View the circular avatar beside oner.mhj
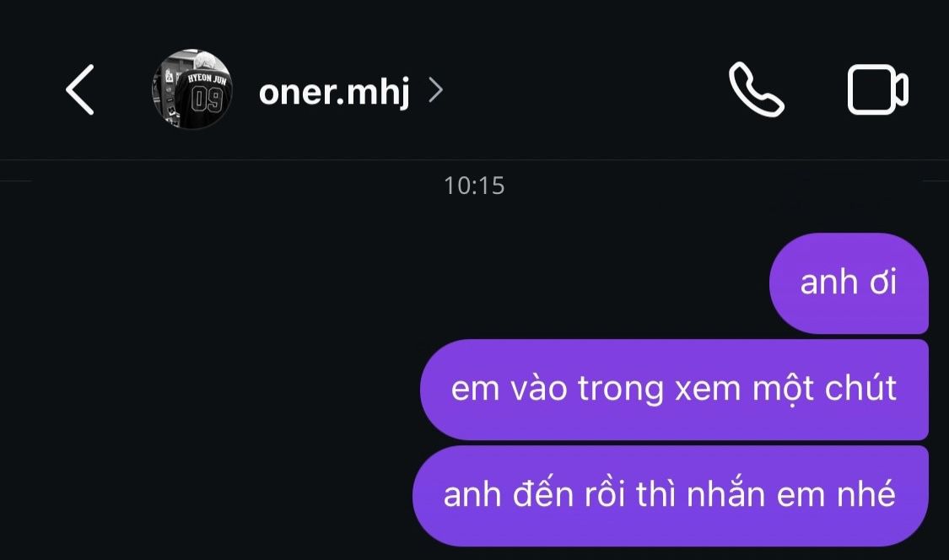 pyautogui.click(x=191, y=89)
